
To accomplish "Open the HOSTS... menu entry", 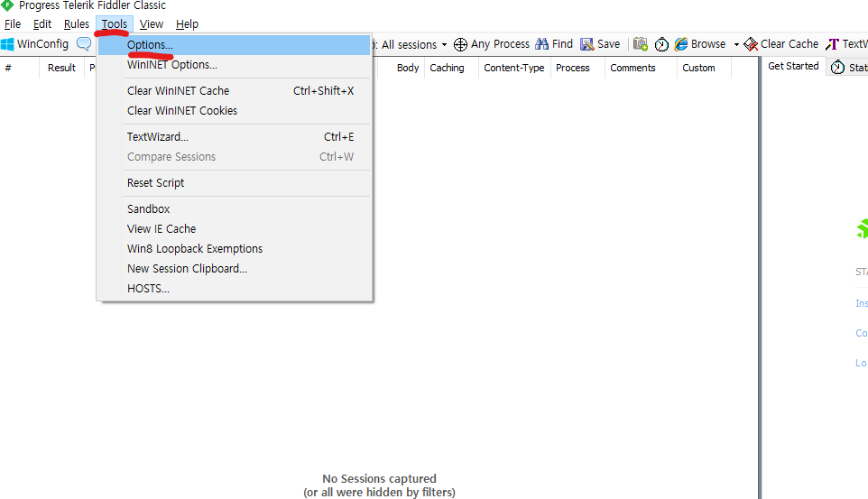I will 235,289.
